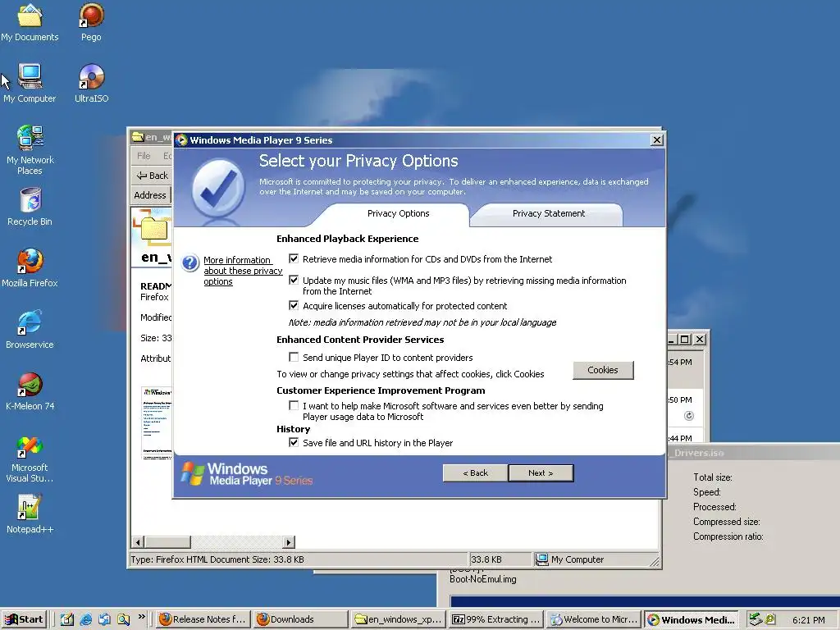The width and height of the screenshot is (840, 630).
Task: Click Address label in explorer window
Action: click(150, 195)
